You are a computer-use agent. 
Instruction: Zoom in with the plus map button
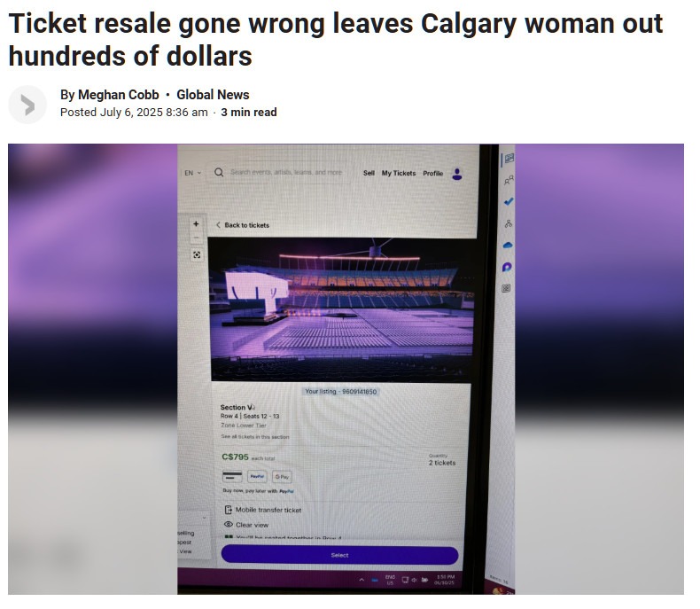[x=196, y=223]
